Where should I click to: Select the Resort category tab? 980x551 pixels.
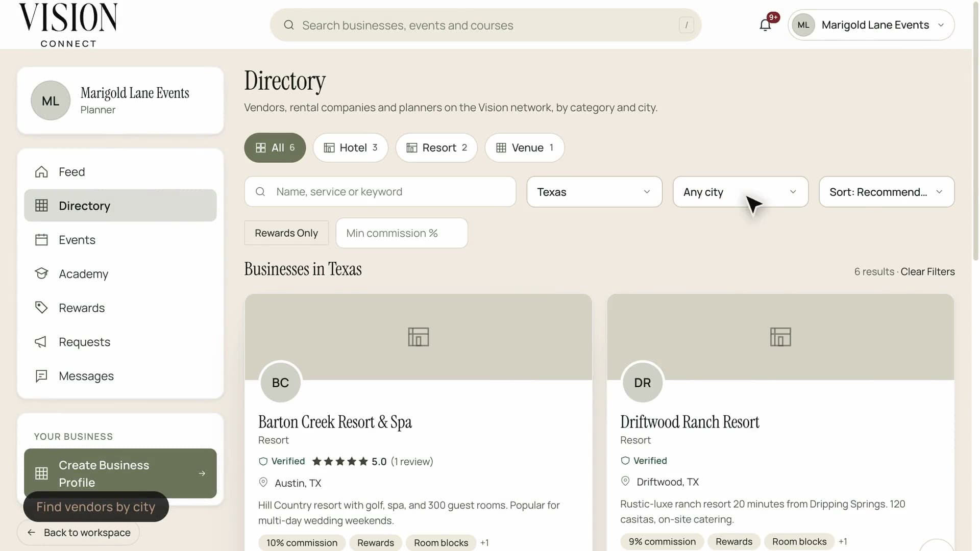tap(436, 147)
